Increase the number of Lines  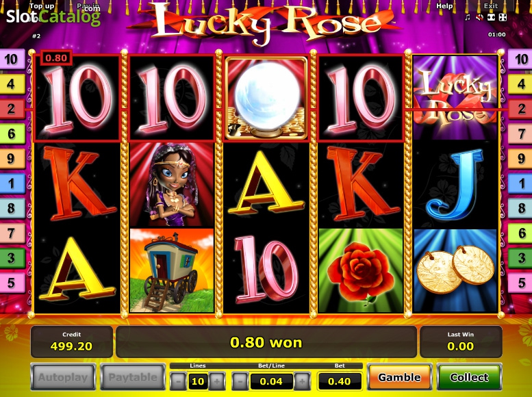point(217,381)
